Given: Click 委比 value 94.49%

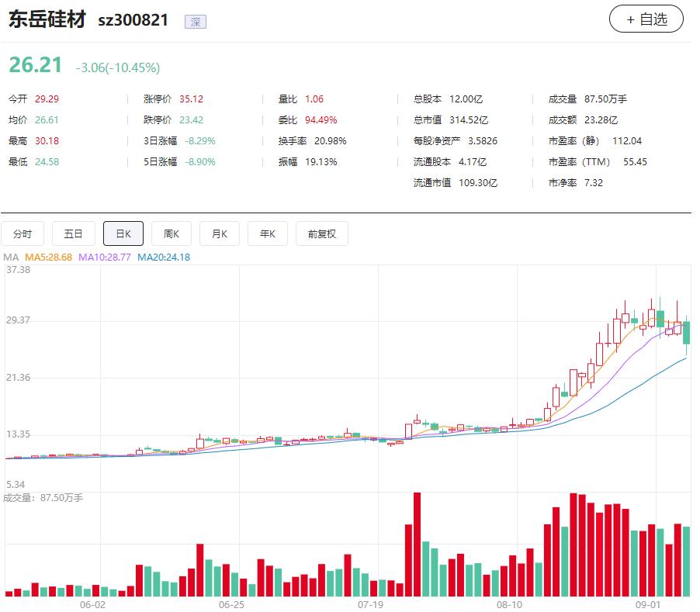Looking at the screenshot, I should pyautogui.click(x=321, y=120).
